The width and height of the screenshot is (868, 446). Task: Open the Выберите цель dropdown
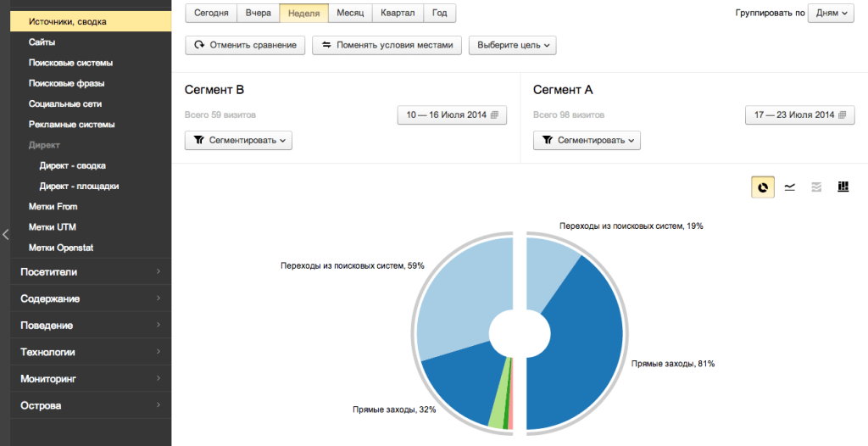[513, 45]
